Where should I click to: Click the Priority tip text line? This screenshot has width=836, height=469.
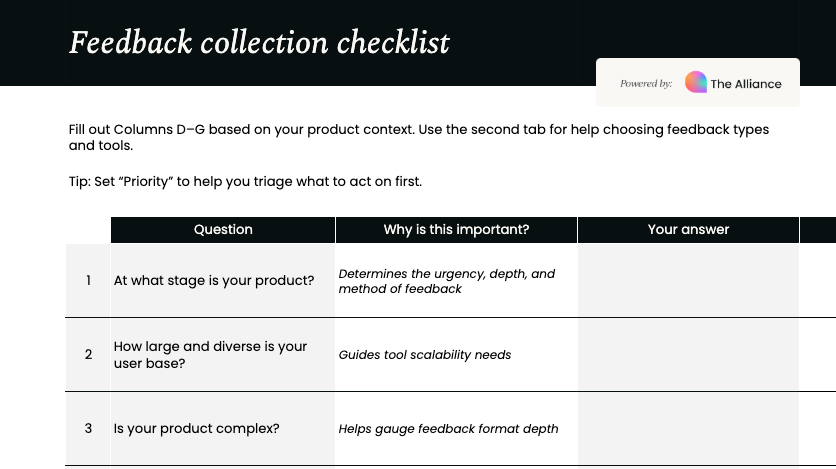(245, 182)
